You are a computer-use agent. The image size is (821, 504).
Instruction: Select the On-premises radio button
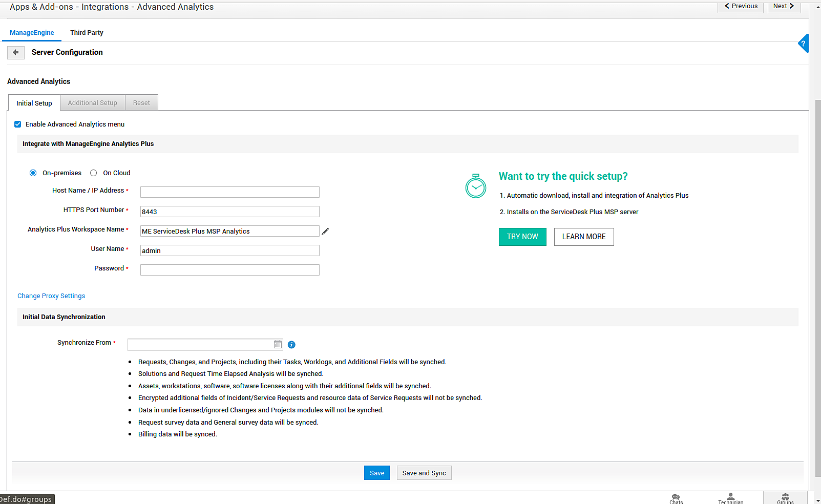[x=33, y=173]
